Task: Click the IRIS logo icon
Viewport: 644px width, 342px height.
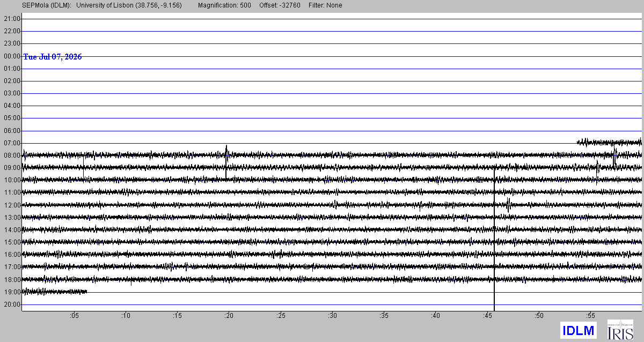Action: pyautogui.click(x=620, y=330)
